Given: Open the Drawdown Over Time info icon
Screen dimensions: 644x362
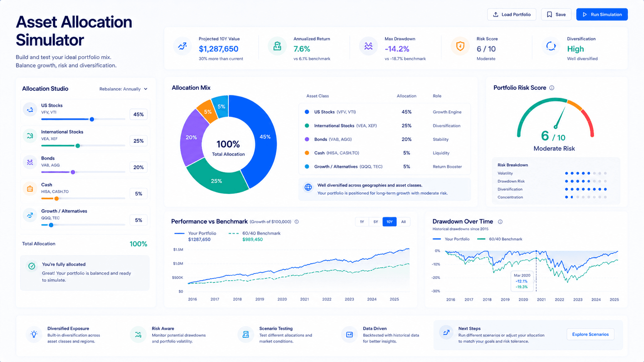Looking at the screenshot, I should point(500,222).
